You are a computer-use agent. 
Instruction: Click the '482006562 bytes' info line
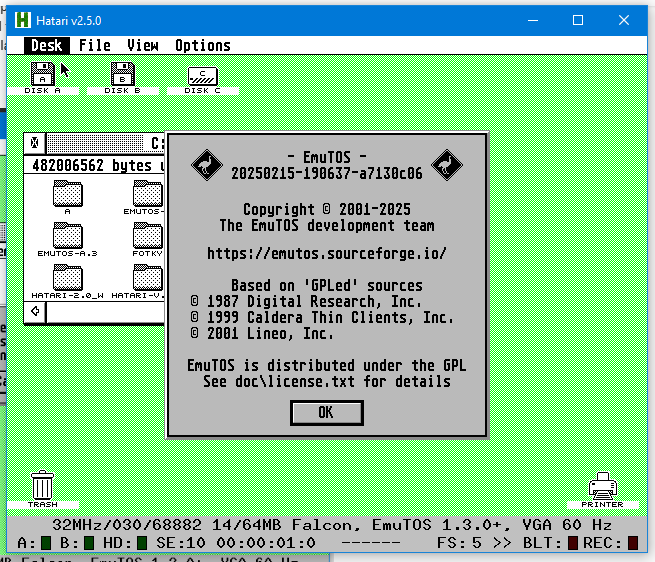point(92,165)
